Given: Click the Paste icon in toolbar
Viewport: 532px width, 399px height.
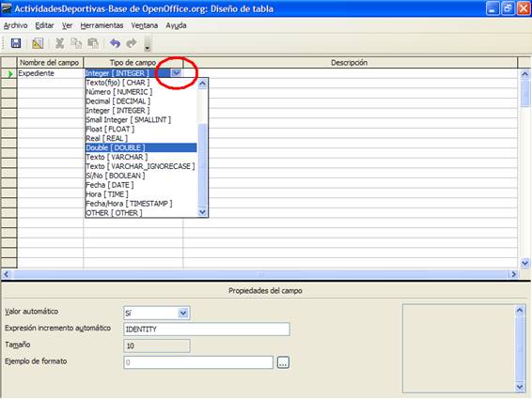Looking at the screenshot, I should 93,43.
